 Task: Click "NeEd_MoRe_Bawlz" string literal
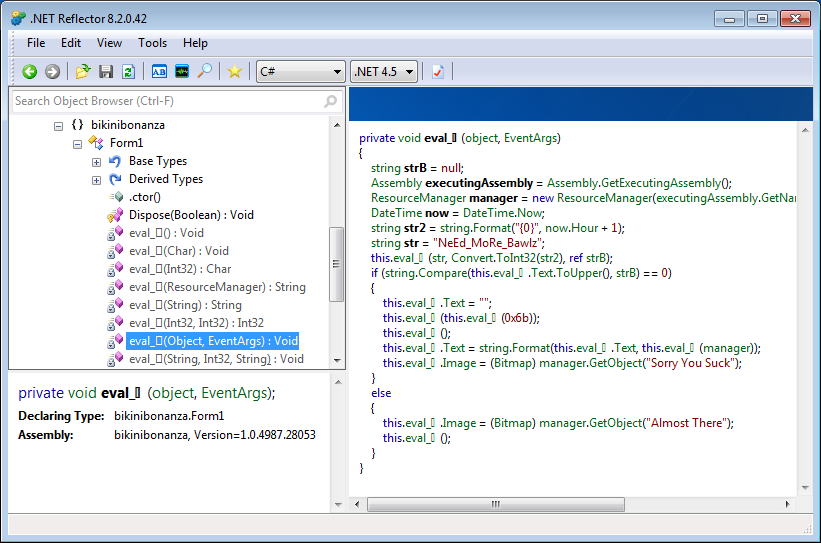(487, 243)
